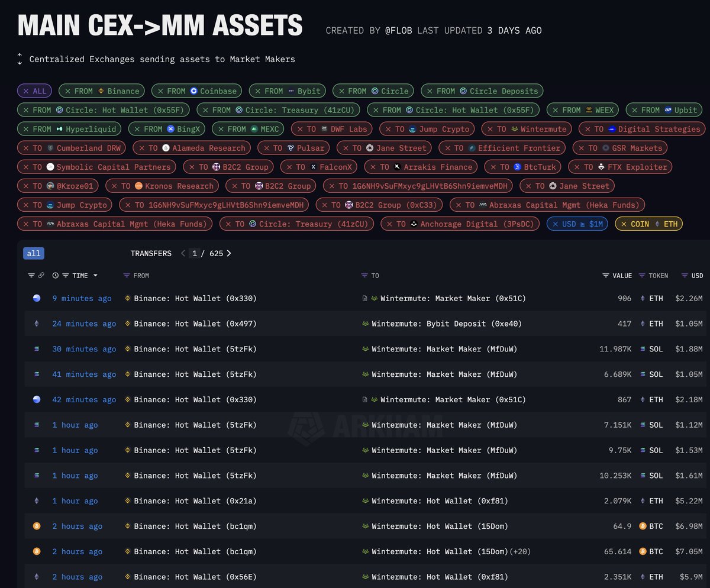Toggle the COIN ETH filter chip
The width and height of the screenshot is (710, 588).
[649, 224]
